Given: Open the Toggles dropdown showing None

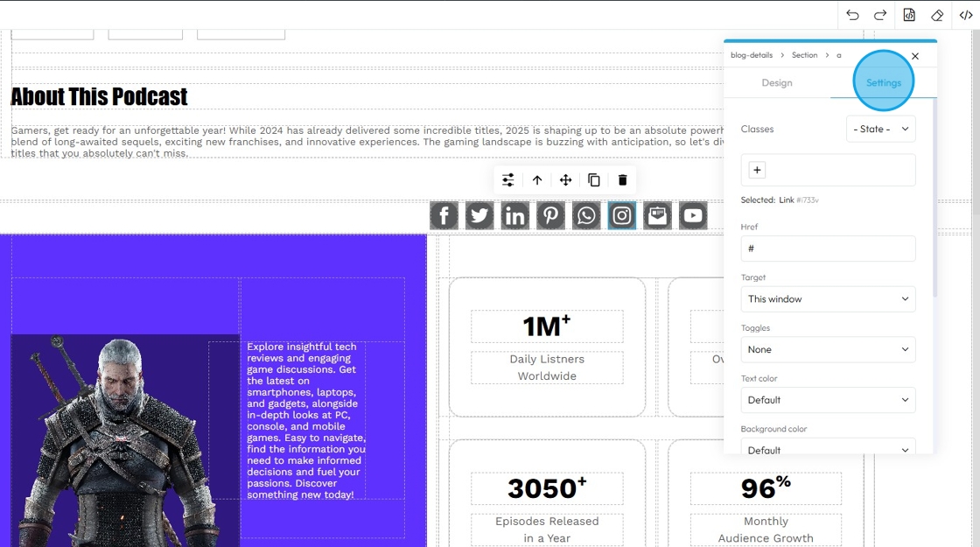Looking at the screenshot, I should (828, 349).
